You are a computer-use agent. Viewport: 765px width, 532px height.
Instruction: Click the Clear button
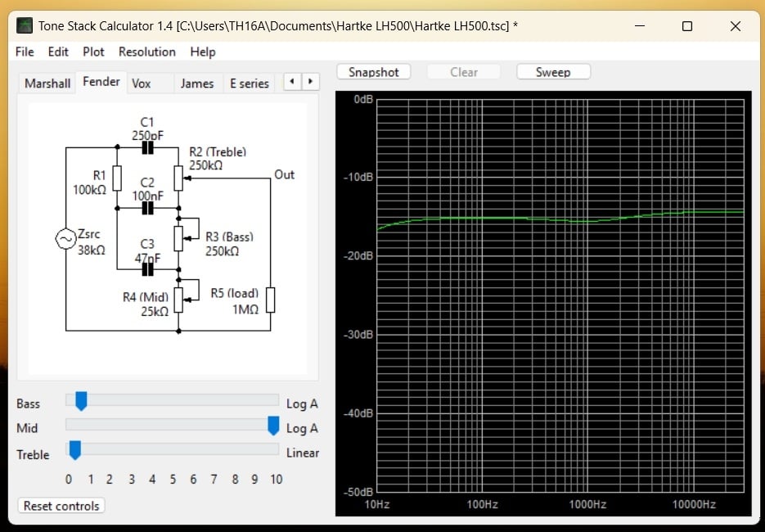(x=463, y=72)
